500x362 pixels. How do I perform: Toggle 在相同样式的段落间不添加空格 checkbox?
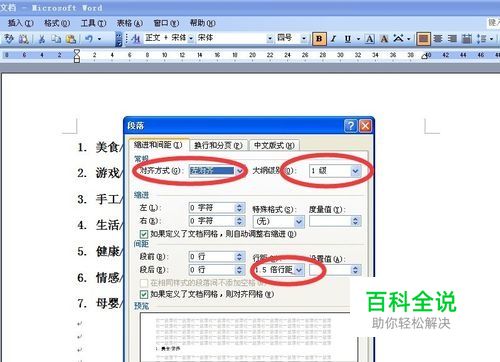(144, 283)
